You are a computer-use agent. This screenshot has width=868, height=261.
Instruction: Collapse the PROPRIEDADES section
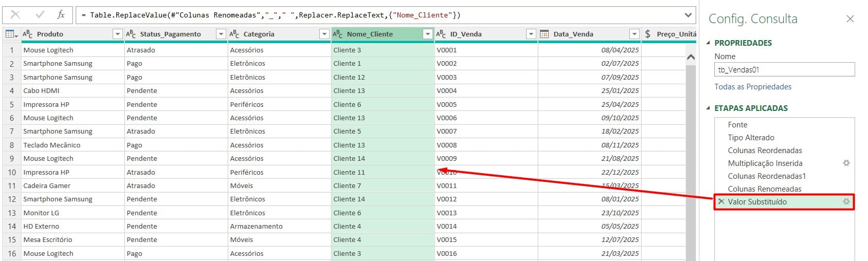(709, 43)
